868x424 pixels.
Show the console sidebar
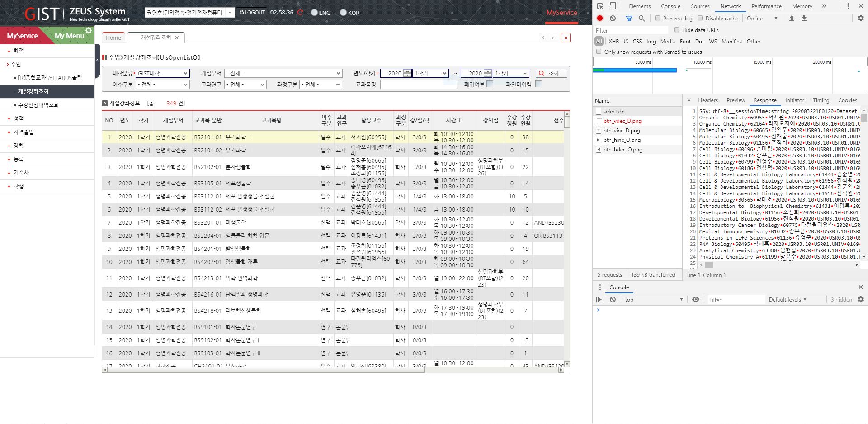600,299
